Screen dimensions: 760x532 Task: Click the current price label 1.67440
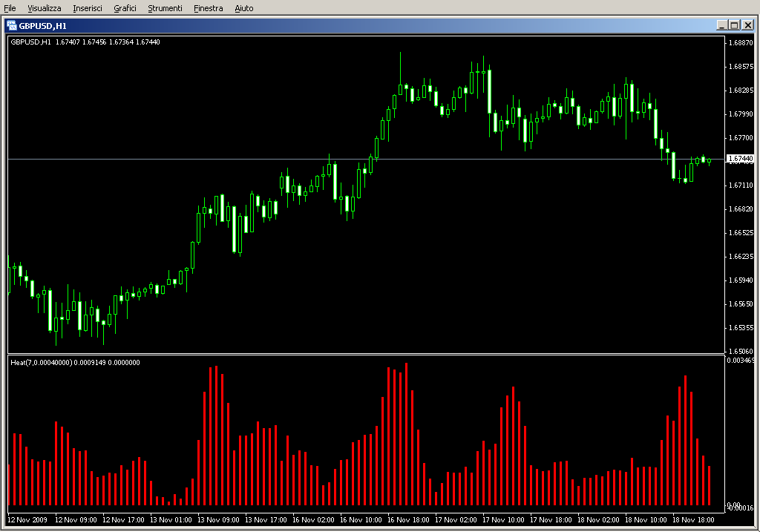coord(741,159)
